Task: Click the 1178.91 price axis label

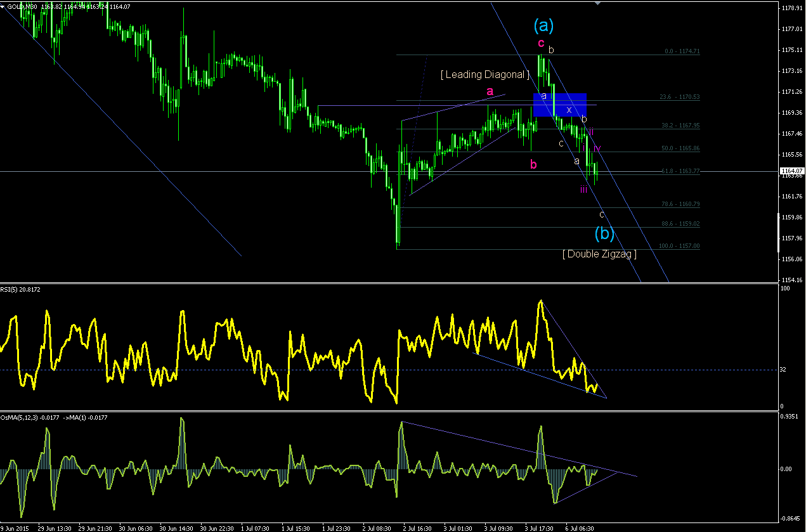Action: click(x=792, y=8)
